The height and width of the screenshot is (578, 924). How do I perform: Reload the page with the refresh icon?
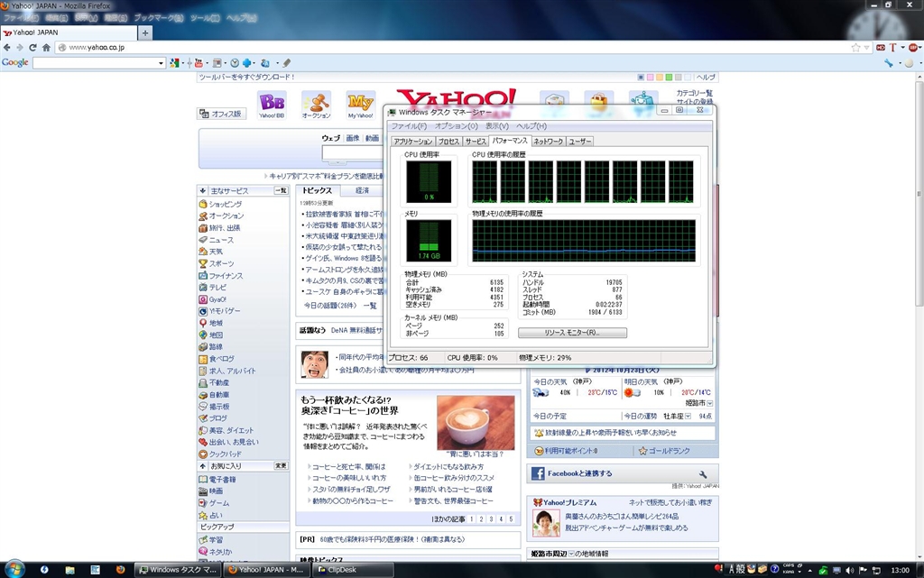coord(33,47)
